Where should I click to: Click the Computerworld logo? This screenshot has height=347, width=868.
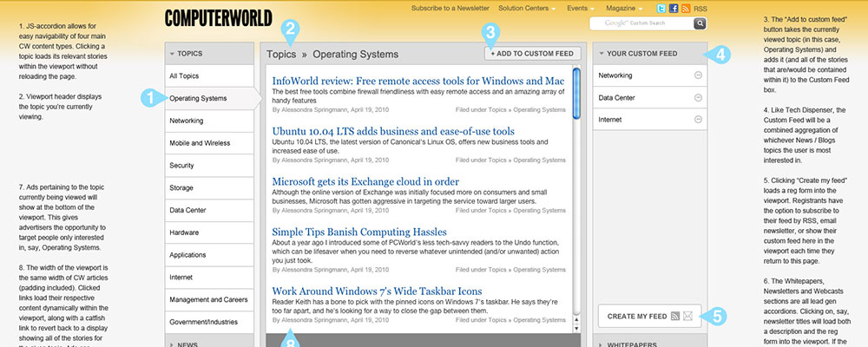coord(218,18)
